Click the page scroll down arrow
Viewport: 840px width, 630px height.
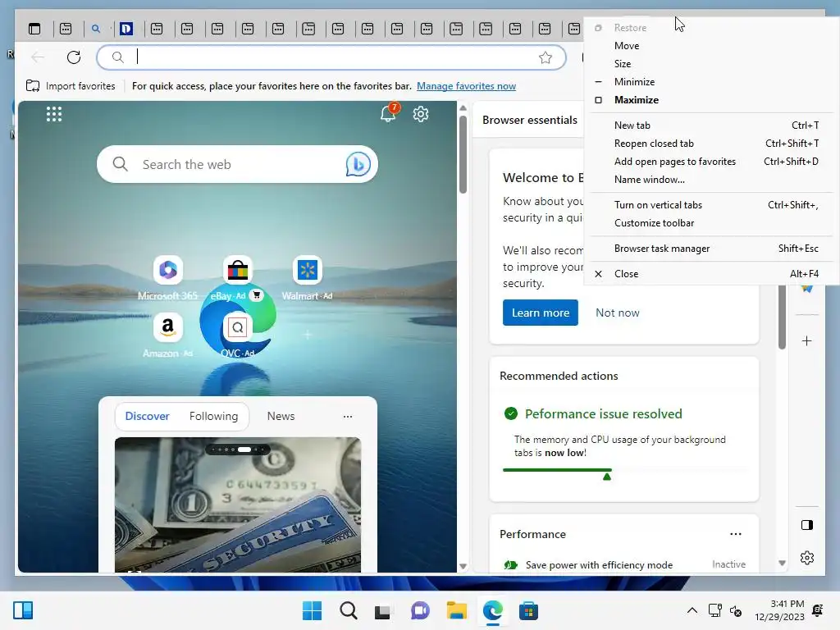tap(463, 566)
